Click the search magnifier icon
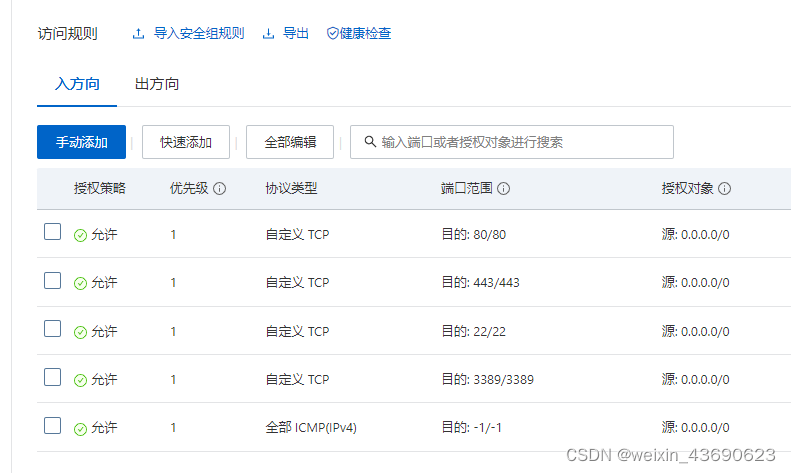This screenshot has height=473, width=791. pos(370,142)
